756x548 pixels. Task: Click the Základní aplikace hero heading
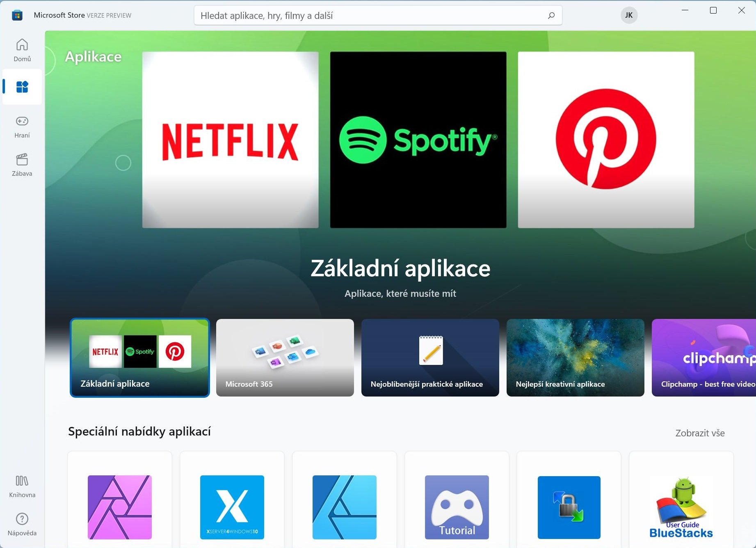[400, 268]
